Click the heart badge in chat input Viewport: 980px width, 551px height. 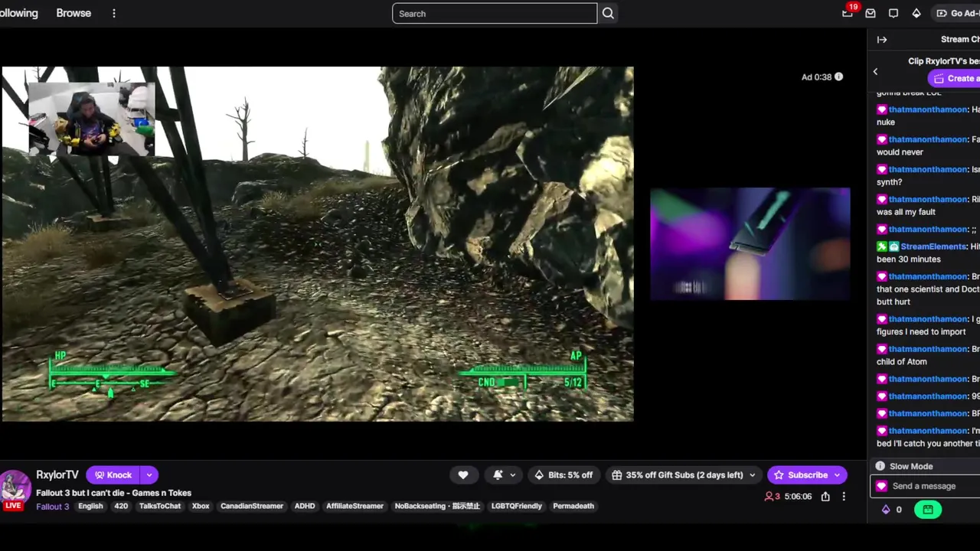click(881, 486)
